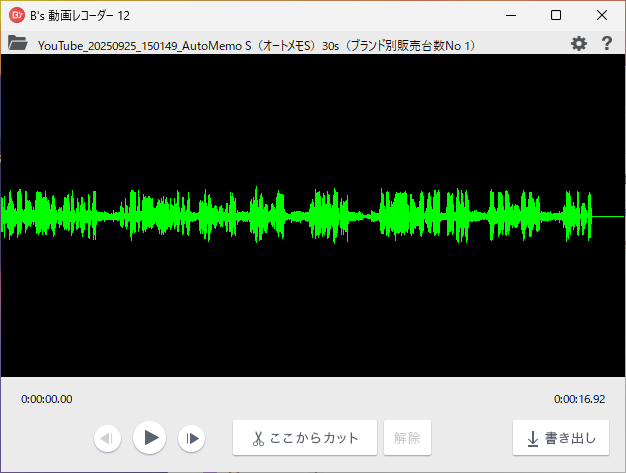Click the B's logo in title bar
Image resolution: width=626 pixels, height=473 pixels.
pyautogui.click(x=17, y=15)
